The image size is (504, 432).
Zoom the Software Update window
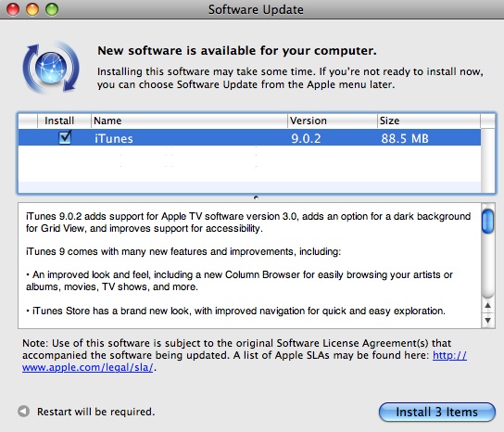tap(52, 9)
